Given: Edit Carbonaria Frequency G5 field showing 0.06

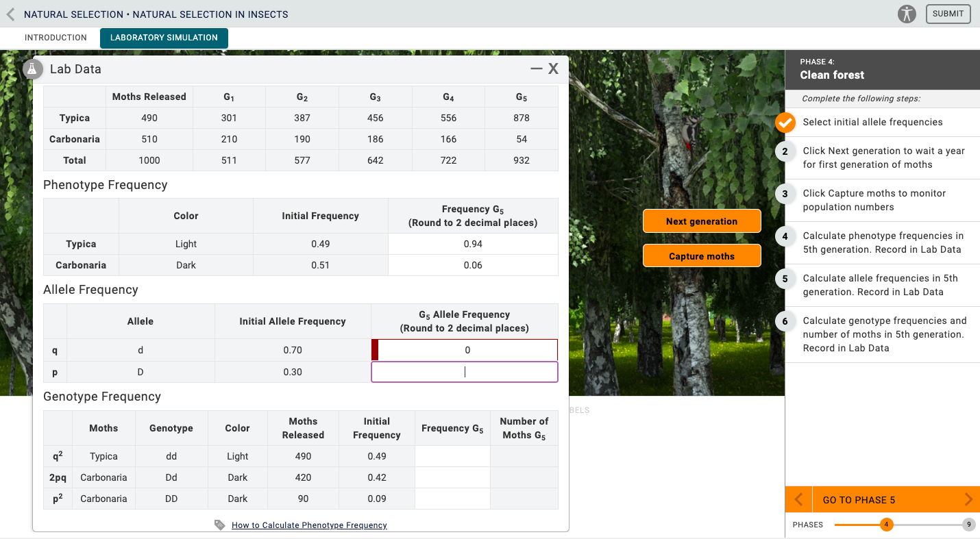Looking at the screenshot, I should click(473, 265).
